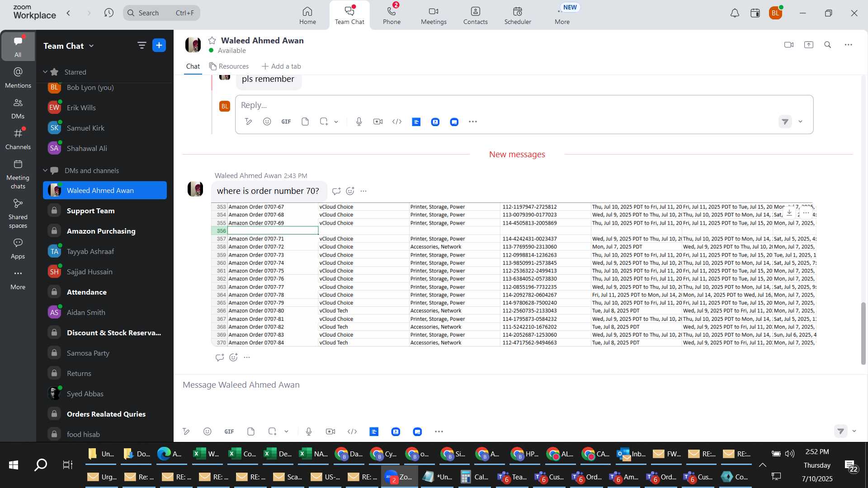Collapse the DMs and channels section

45,170
